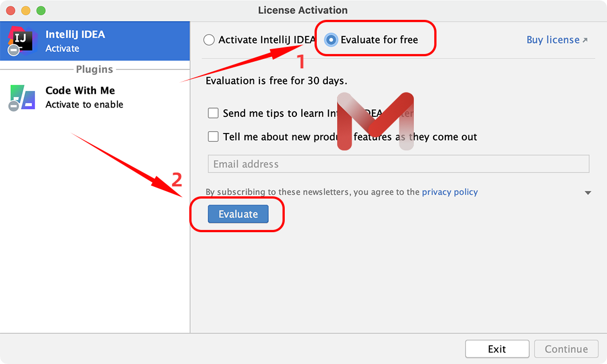Click the Buy license external arrow icon

[585, 40]
